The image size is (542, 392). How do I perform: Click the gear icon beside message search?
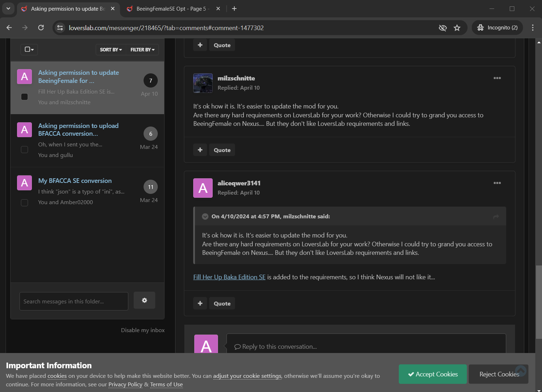point(144,300)
